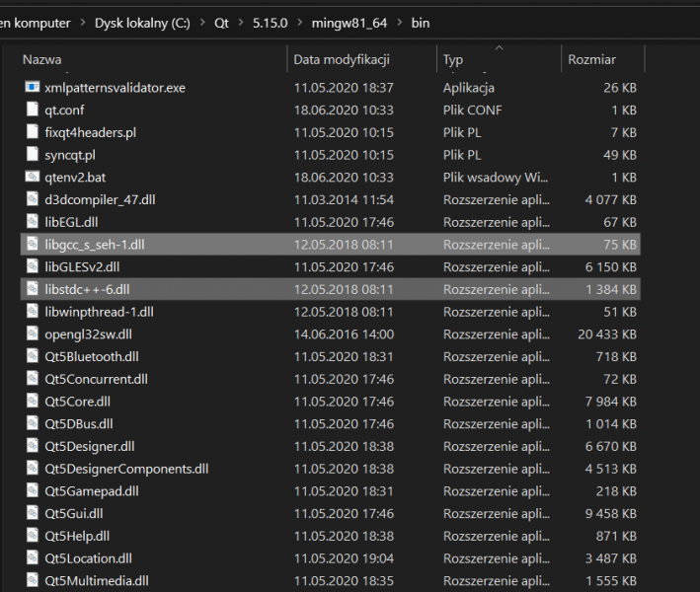Screen dimensions: 700x592
Task: Click the Typ column header
Action: [453, 60]
